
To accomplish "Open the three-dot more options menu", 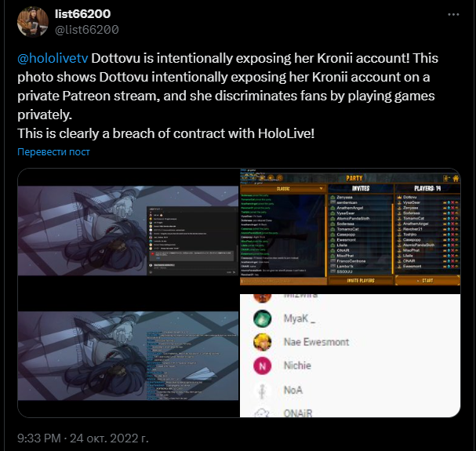I will (x=453, y=14).
